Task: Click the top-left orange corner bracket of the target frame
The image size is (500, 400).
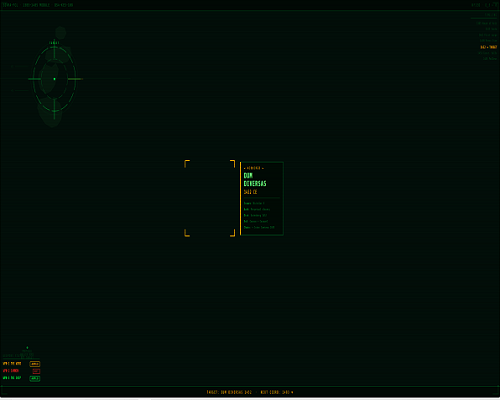Action: (x=187, y=163)
